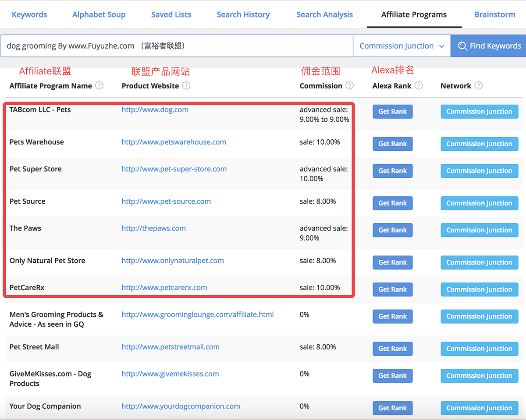Visit the yourdogcompanion.com link
The image size is (526, 420).
click(x=181, y=406)
